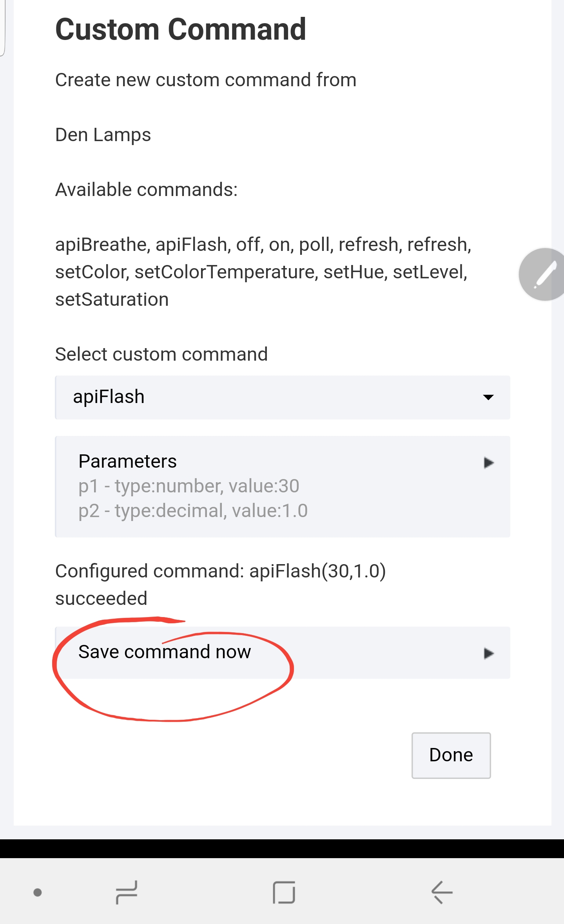Click the p2 decimal parameter line
The height and width of the screenshot is (924, 564).
pos(193,511)
